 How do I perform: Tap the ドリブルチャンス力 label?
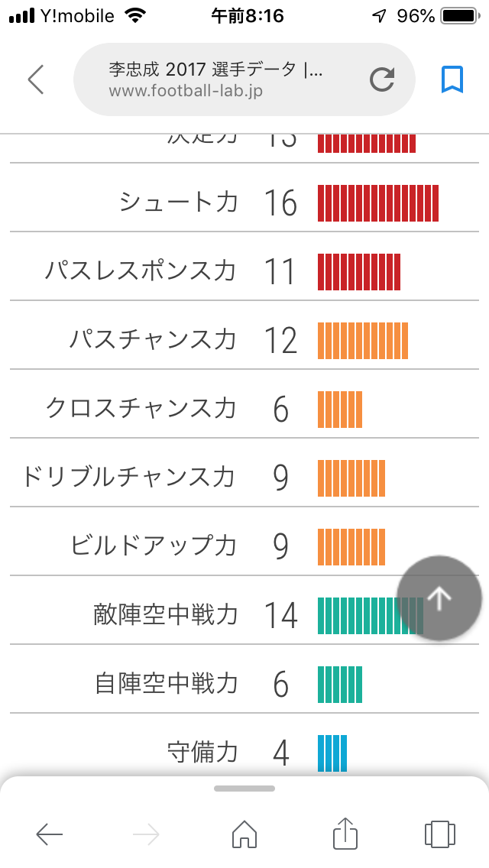[129, 478]
